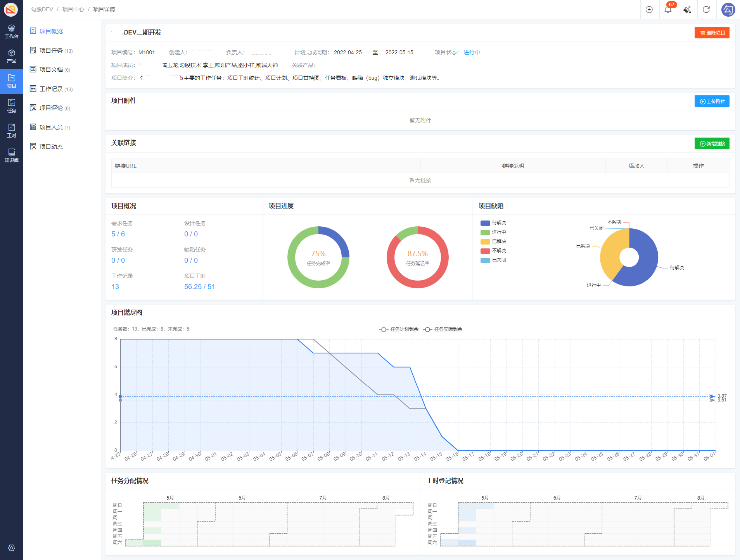Toggle 进行中 legend in defect chart
Image resolution: width=740 pixels, height=560 pixels.
coord(493,232)
